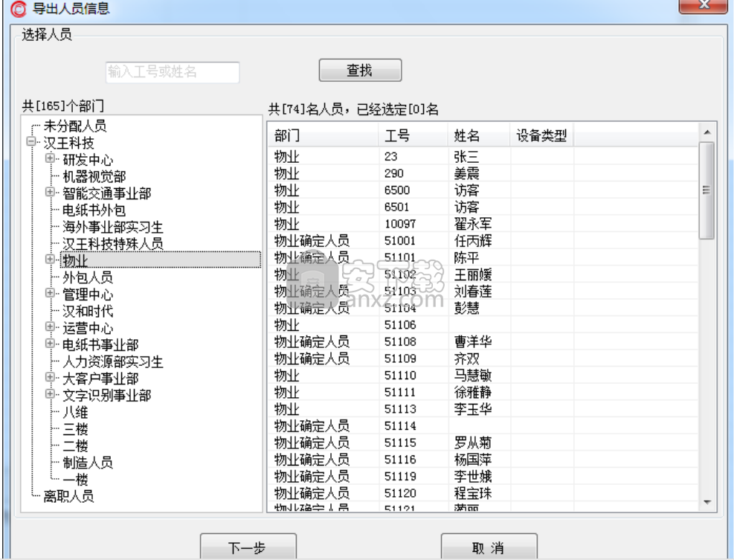
Task: Expand the 智能交通事业部 department node
Action: point(50,190)
